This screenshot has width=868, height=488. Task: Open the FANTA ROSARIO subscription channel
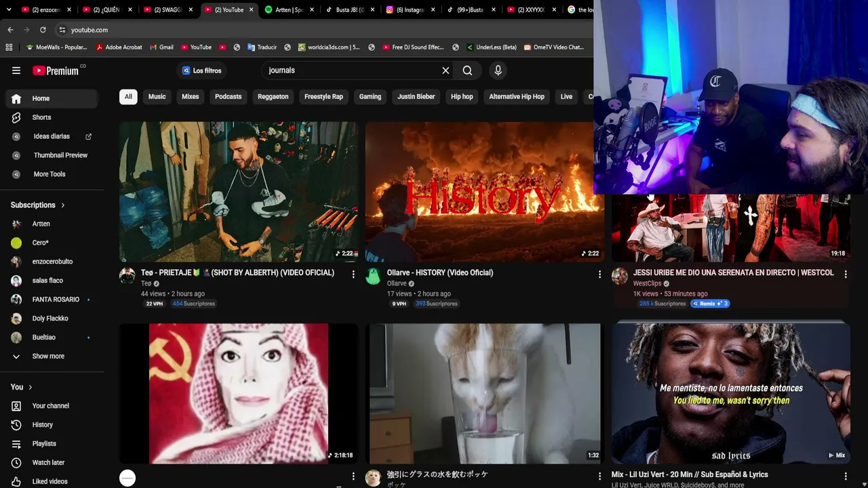point(52,300)
